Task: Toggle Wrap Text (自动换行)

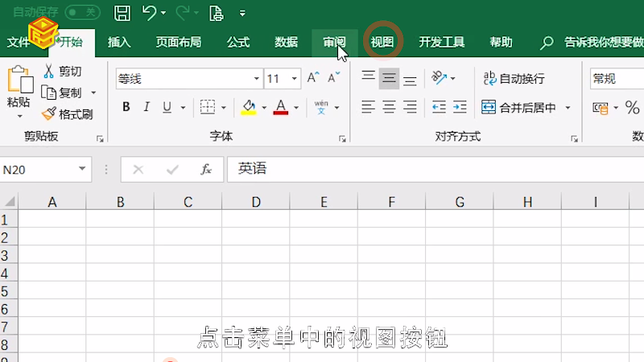Action: click(x=514, y=78)
